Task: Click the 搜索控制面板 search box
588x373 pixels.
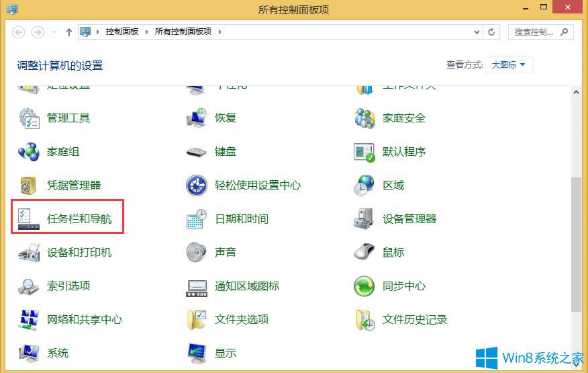Action: click(534, 32)
